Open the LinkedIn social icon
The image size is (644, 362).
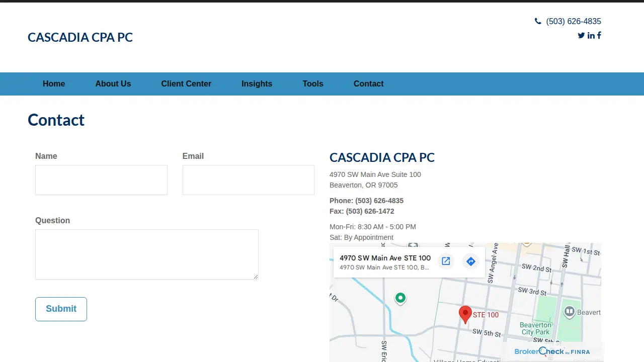(591, 35)
